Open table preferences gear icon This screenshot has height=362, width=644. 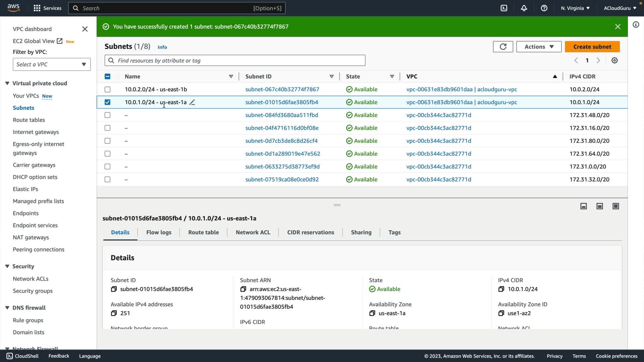click(x=614, y=60)
